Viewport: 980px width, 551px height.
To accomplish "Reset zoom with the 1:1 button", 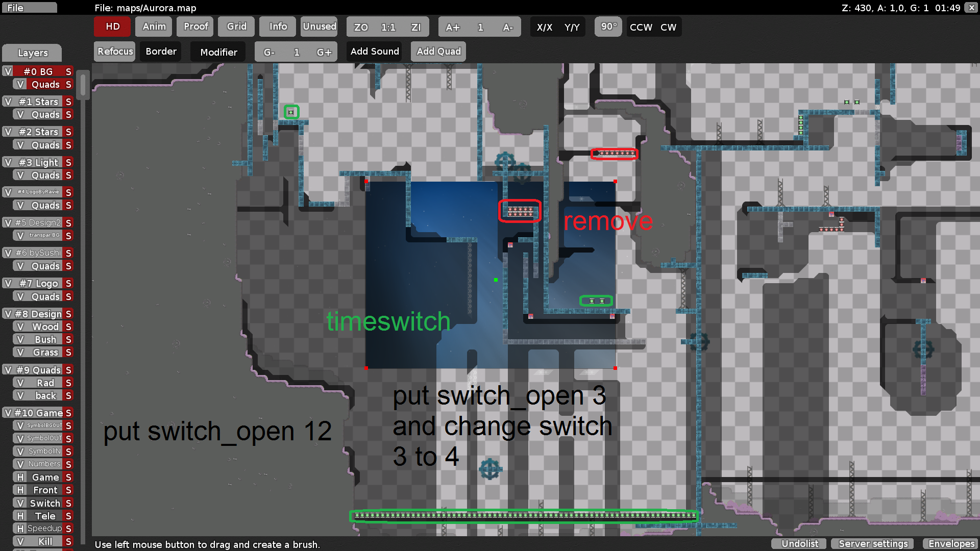I will (388, 27).
